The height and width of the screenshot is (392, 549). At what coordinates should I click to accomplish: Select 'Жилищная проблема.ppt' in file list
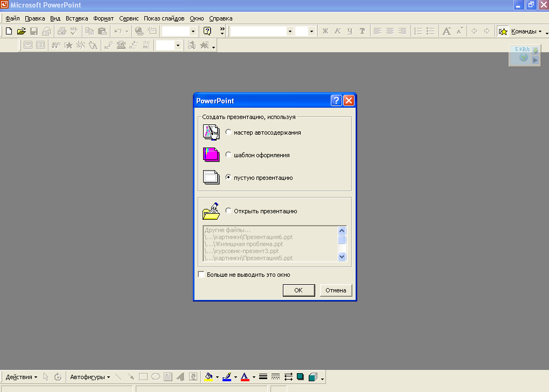point(270,244)
